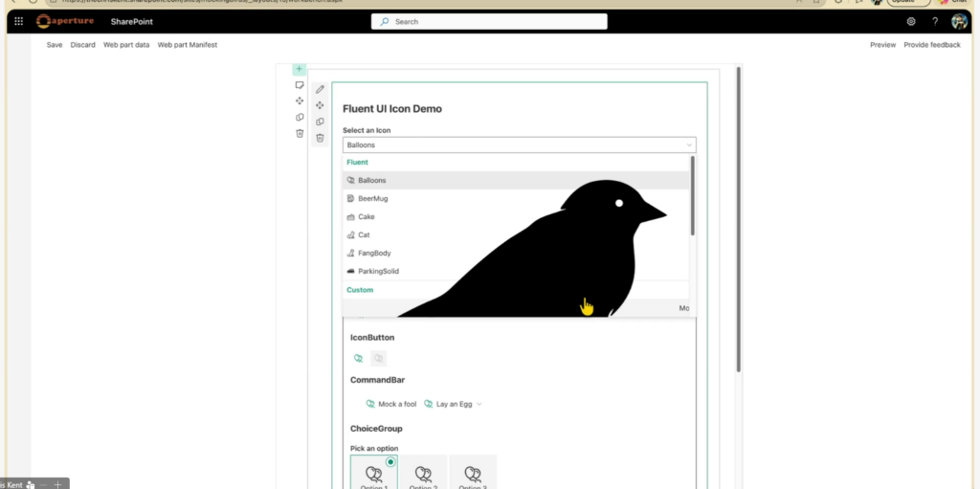Open the app launcher waffle icon

point(19,21)
